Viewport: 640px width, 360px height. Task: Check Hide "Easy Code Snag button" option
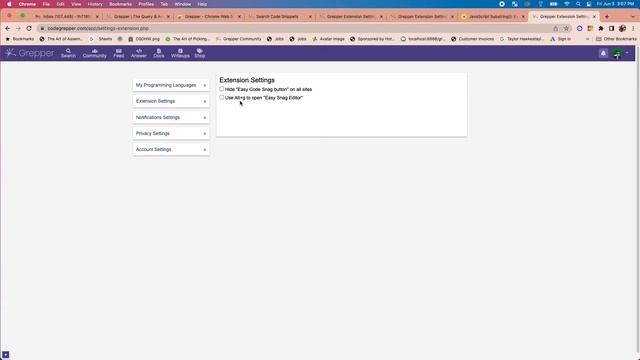(x=222, y=89)
